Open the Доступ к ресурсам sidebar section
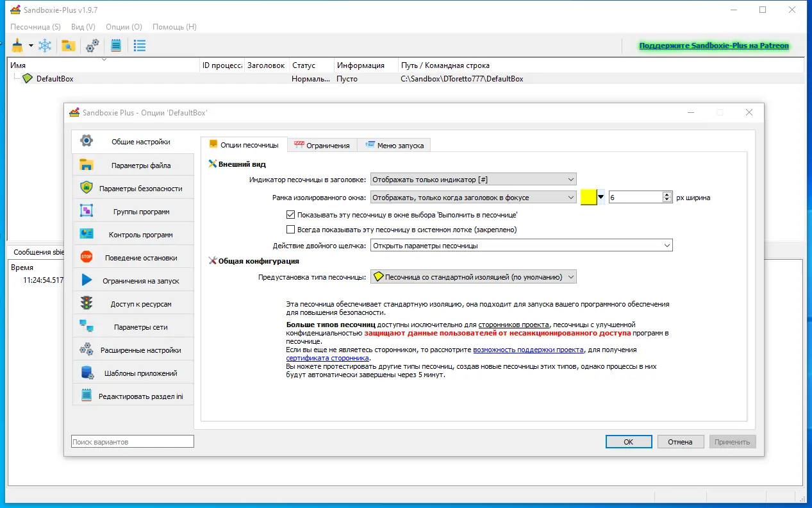812x508 pixels. coord(133,303)
